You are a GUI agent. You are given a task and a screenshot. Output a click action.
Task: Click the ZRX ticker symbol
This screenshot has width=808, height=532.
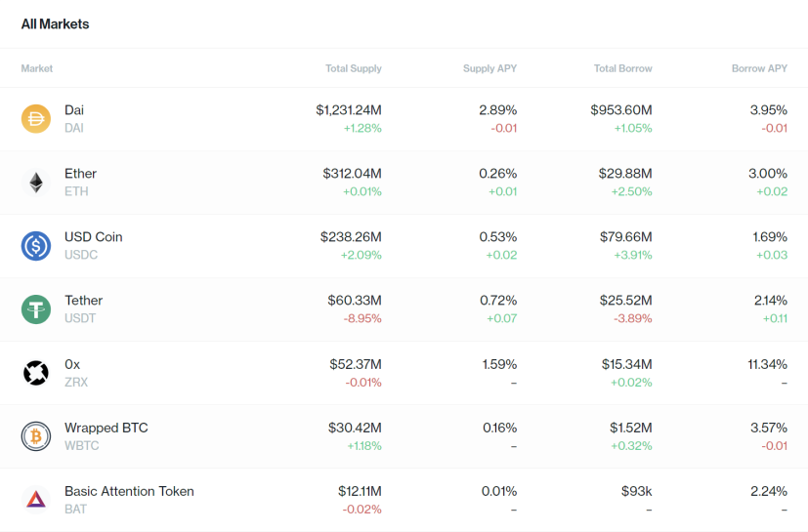click(x=76, y=382)
